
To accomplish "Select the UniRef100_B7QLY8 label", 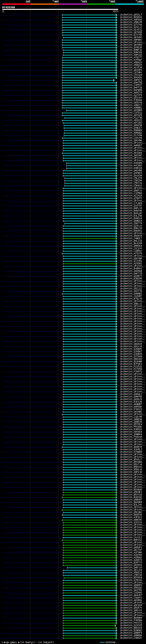I will click(x=131, y=299).
